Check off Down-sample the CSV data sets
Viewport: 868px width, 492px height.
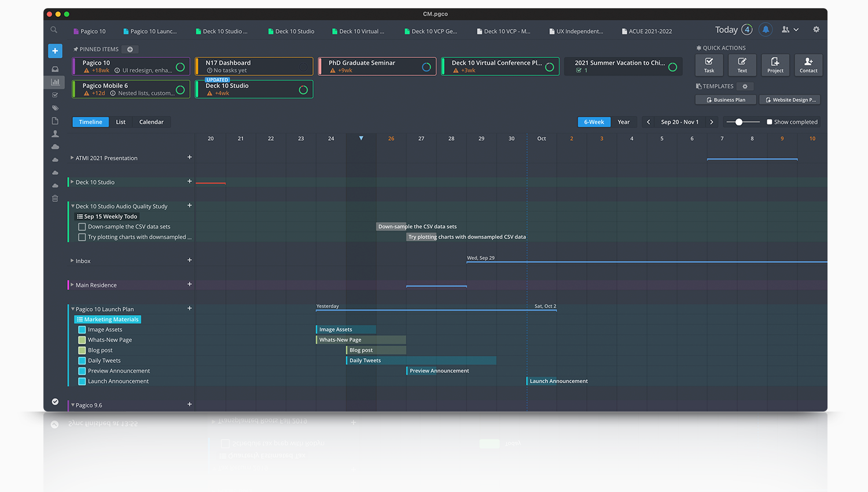point(82,227)
